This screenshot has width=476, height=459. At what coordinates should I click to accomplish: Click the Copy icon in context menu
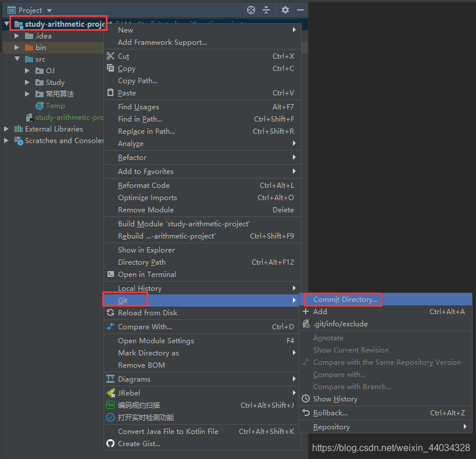click(110, 68)
